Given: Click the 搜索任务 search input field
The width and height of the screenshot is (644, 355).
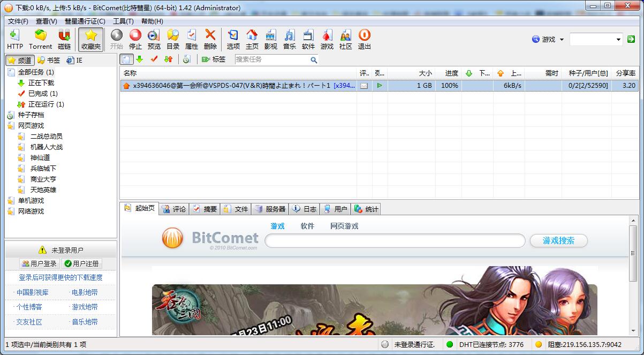Looking at the screenshot, I should coord(270,59).
